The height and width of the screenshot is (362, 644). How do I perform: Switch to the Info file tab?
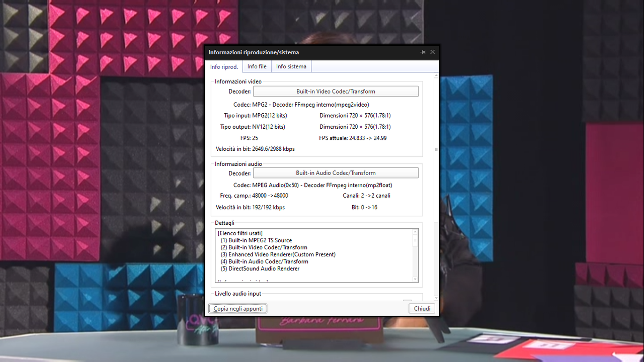(257, 66)
